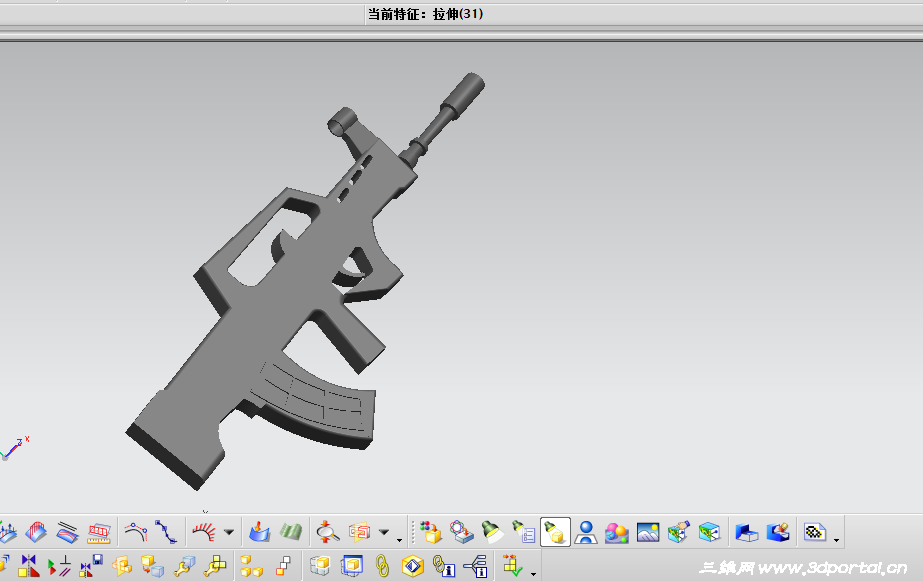The image size is (923, 581).
Task: Toggle the highlighted lamp-and-cube lighting button
Action: [x=555, y=532]
